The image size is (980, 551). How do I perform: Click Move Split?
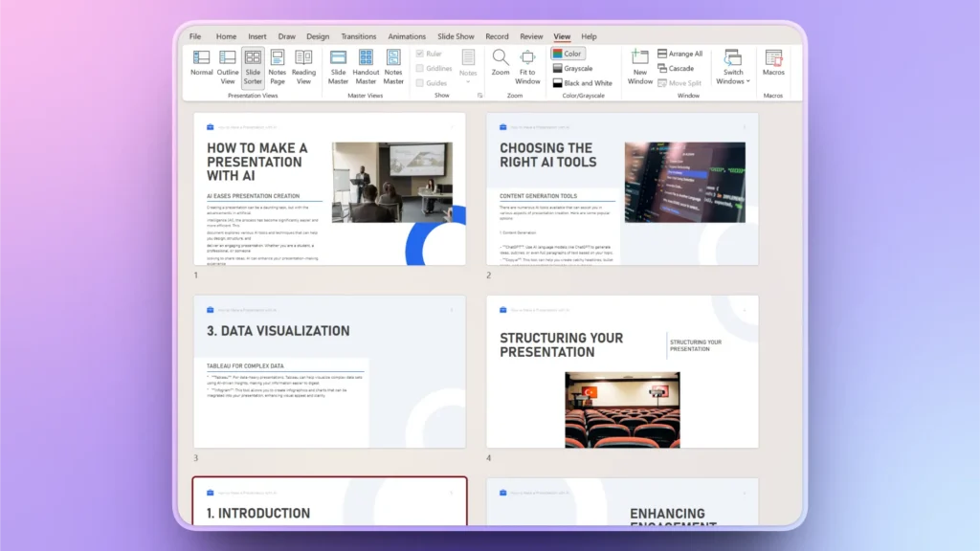[x=679, y=83]
